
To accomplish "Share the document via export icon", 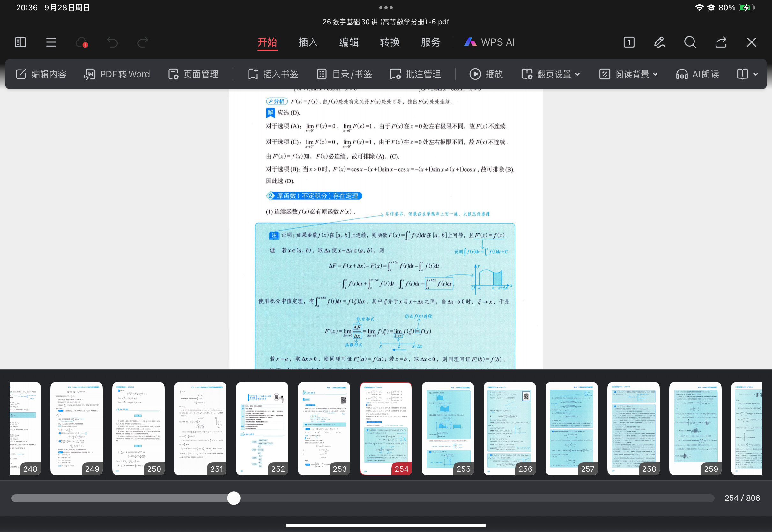I will pos(721,42).
